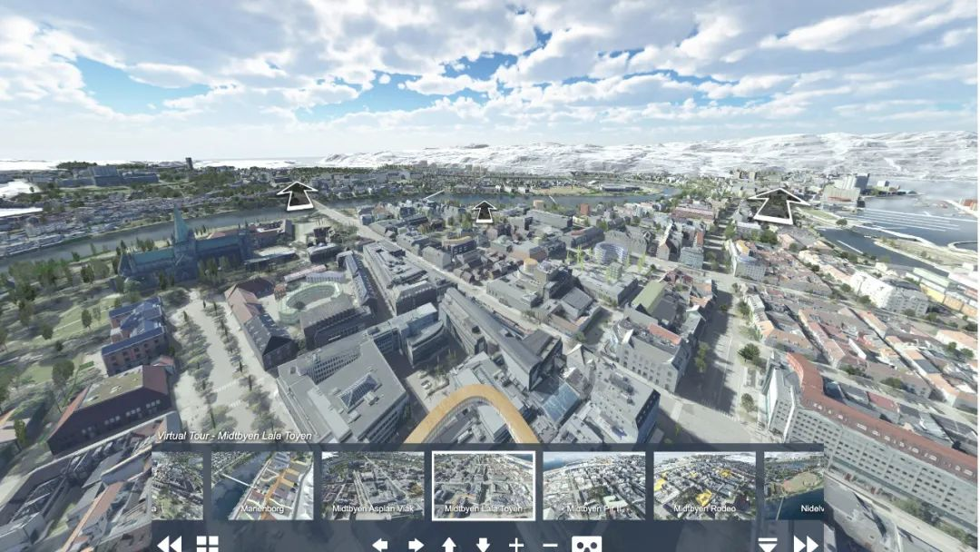Pan the view right with arrow icon
This screenshot has height=552, width=980.
pyautogui.click(x=416, y=545)
